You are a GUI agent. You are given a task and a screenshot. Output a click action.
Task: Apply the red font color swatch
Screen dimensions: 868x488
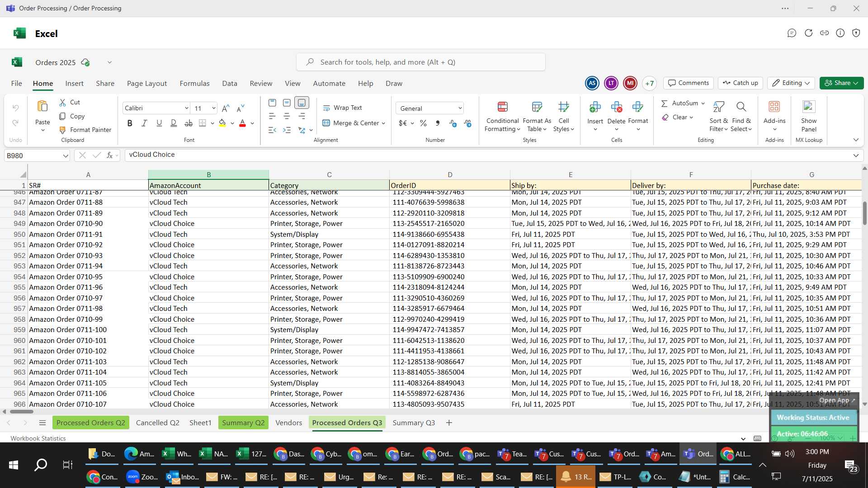pyautogui.click(x=242, y=123)
